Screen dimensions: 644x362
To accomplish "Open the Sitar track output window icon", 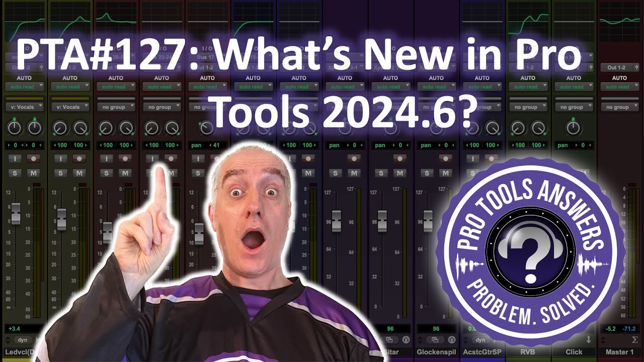I will point(389,340).
